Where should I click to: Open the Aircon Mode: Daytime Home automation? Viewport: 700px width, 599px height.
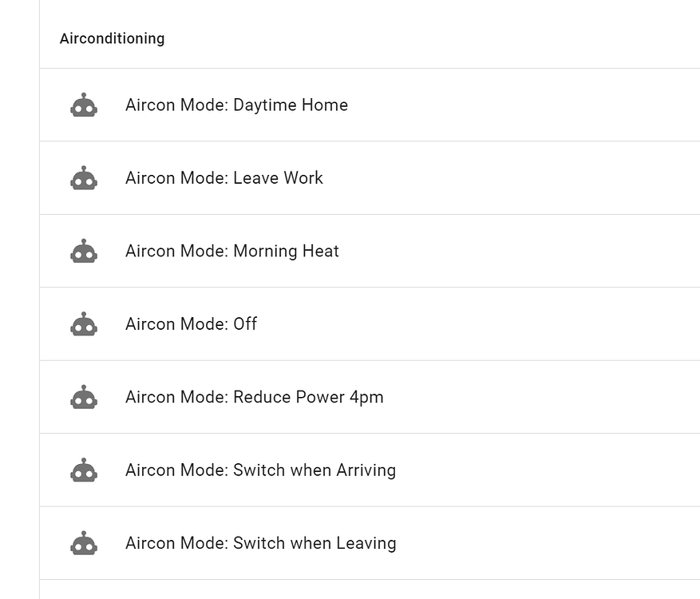click(x=236, y=105)
